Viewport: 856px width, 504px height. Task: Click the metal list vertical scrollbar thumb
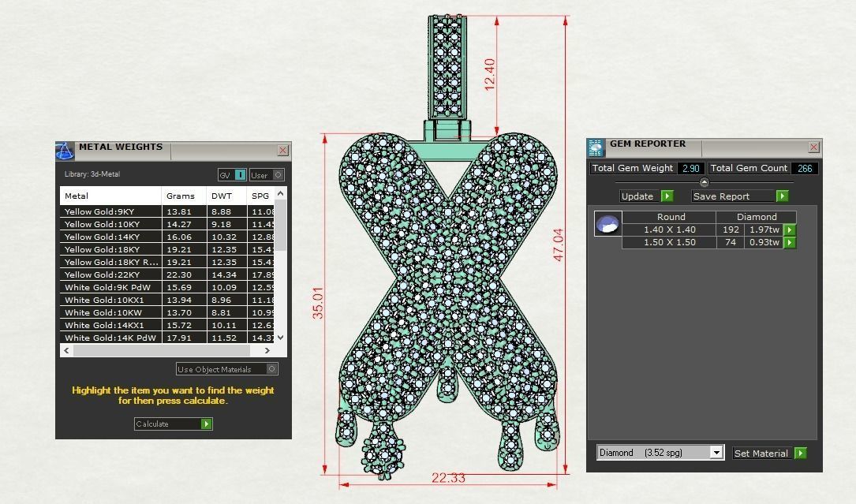tap(281, 225)
